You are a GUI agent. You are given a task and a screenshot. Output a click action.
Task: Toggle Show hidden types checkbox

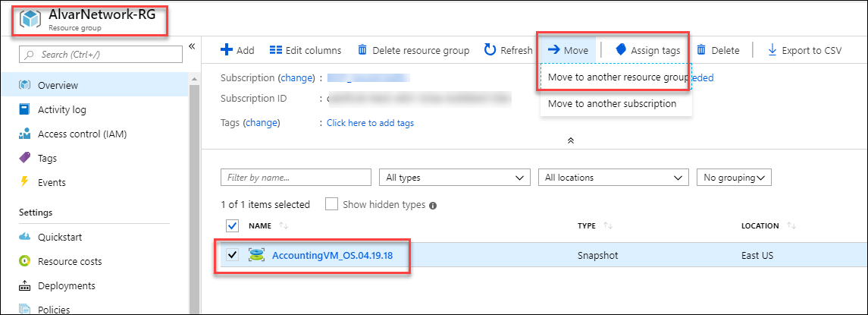(x=331, y=204)
